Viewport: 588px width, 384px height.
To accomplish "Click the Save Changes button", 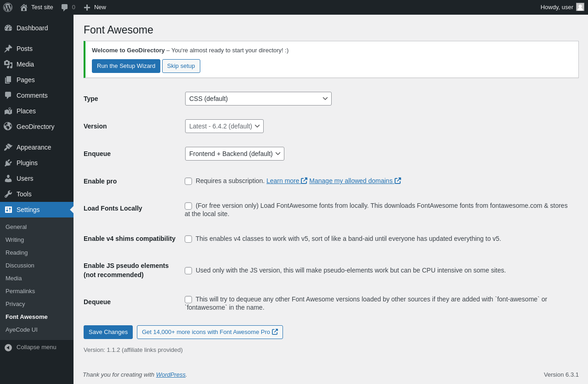I will coord(108,332).
